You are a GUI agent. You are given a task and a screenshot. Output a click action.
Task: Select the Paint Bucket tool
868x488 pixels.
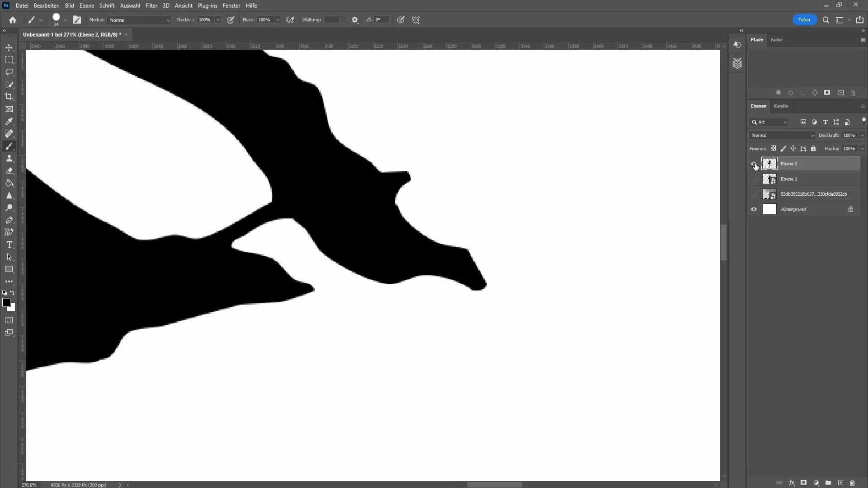(x=9, y=183)
